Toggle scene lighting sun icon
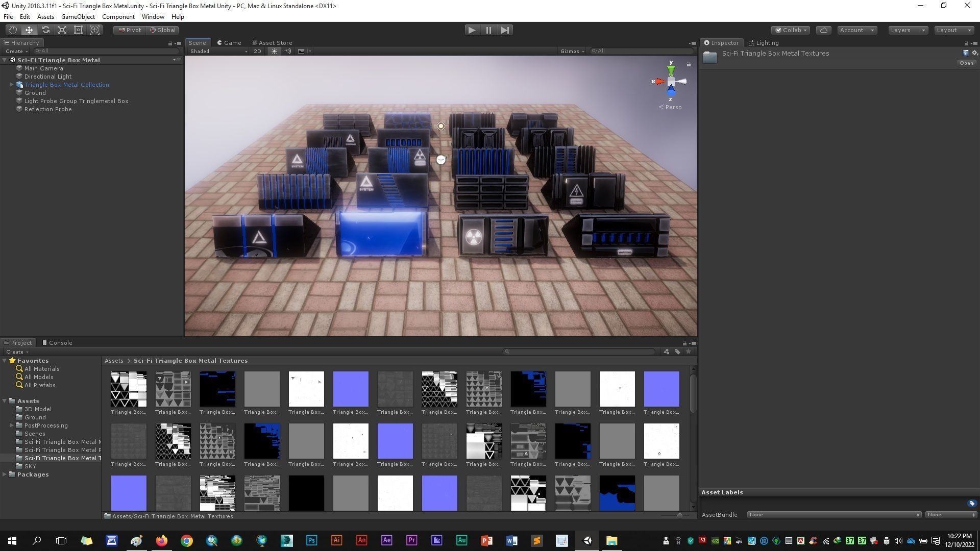 coord(274,51)
